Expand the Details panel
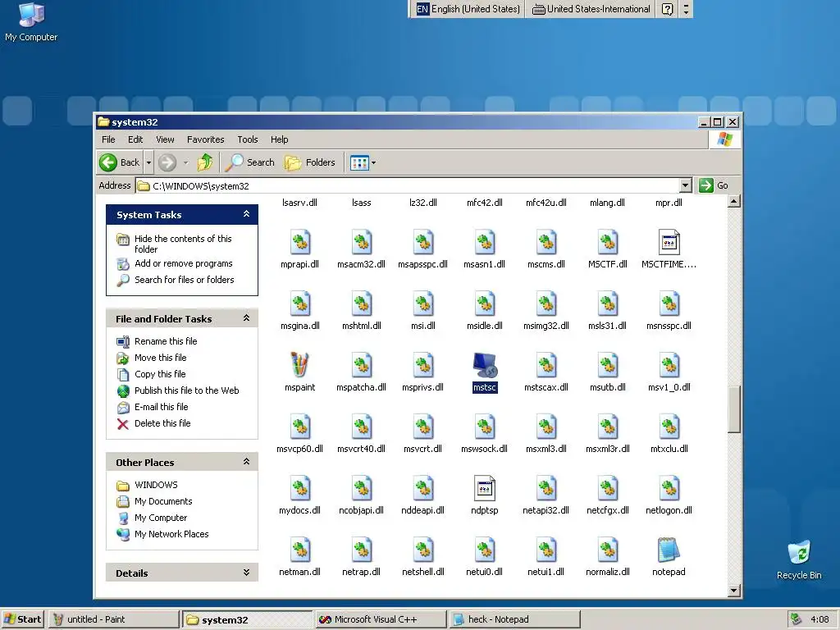 (x=246, y=573)
